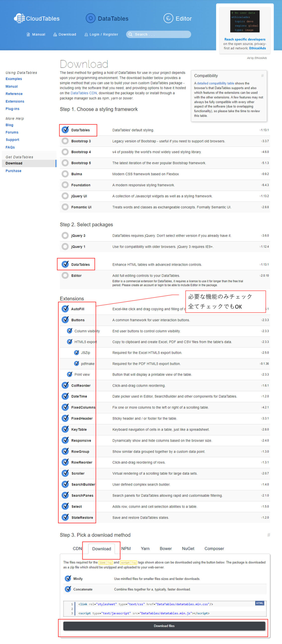Switch to the CDN download tab
Screen dimensions: 282x644
[x=77, y=548]
